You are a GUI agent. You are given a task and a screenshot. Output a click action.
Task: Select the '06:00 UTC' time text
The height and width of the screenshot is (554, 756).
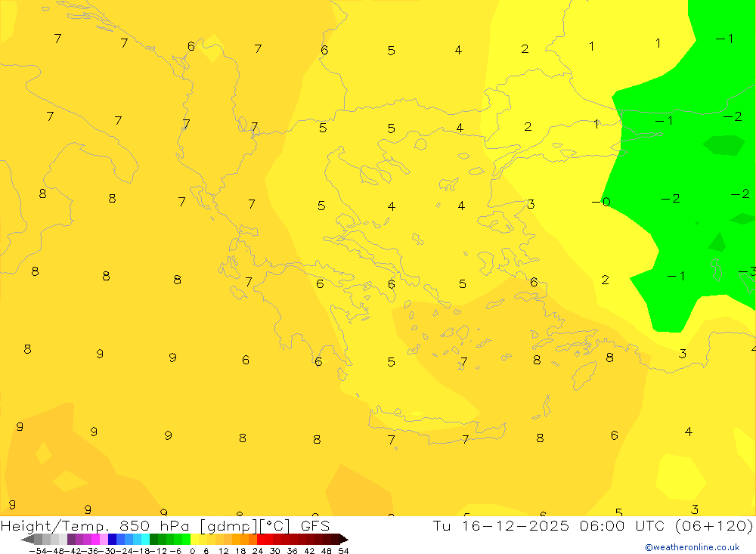622,525
